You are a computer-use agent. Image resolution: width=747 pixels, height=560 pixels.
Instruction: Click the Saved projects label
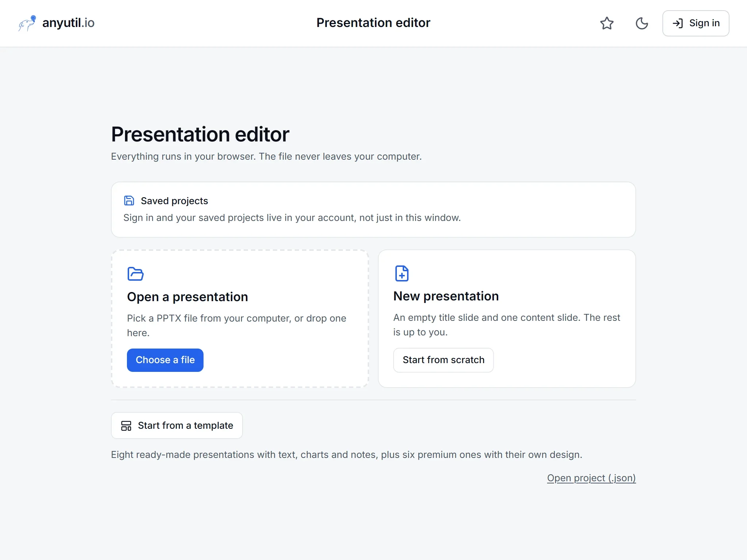point(174,201)
